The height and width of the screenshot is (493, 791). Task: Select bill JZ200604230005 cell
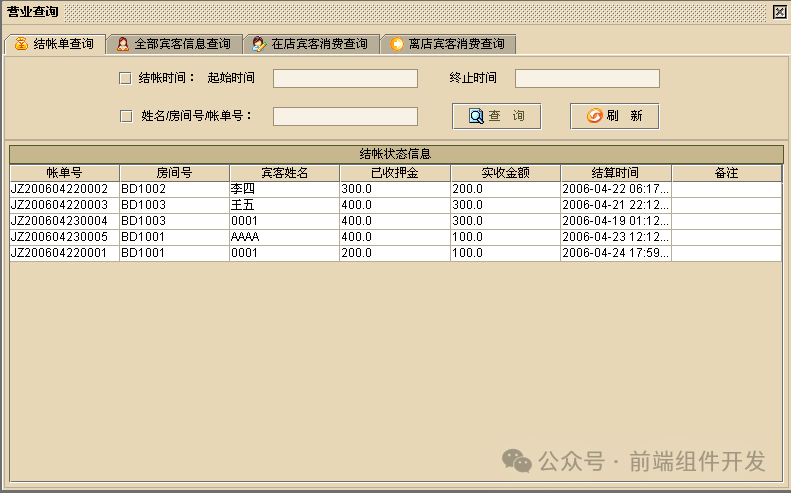pos(65,237)
